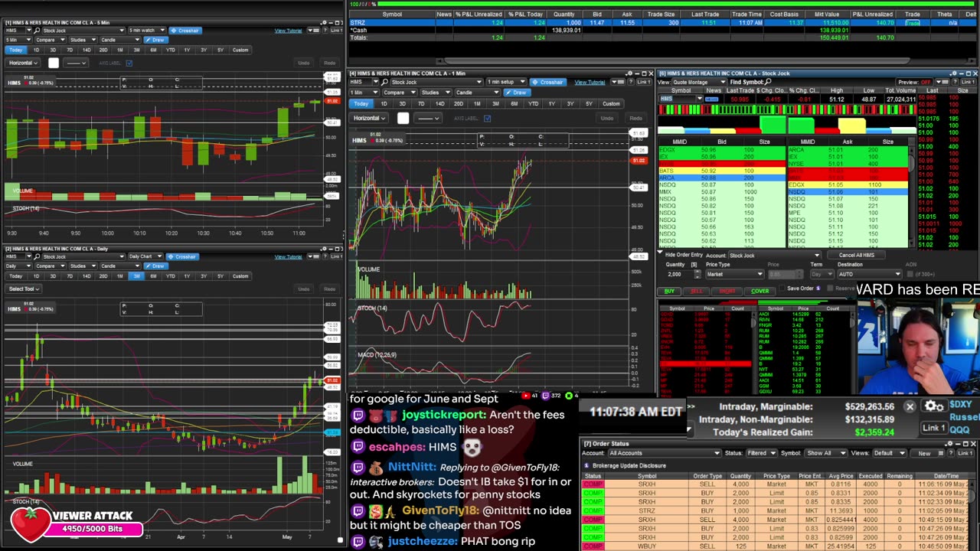Click Link 1 in the 5 Min chart
980x551 pixels.
337,31
